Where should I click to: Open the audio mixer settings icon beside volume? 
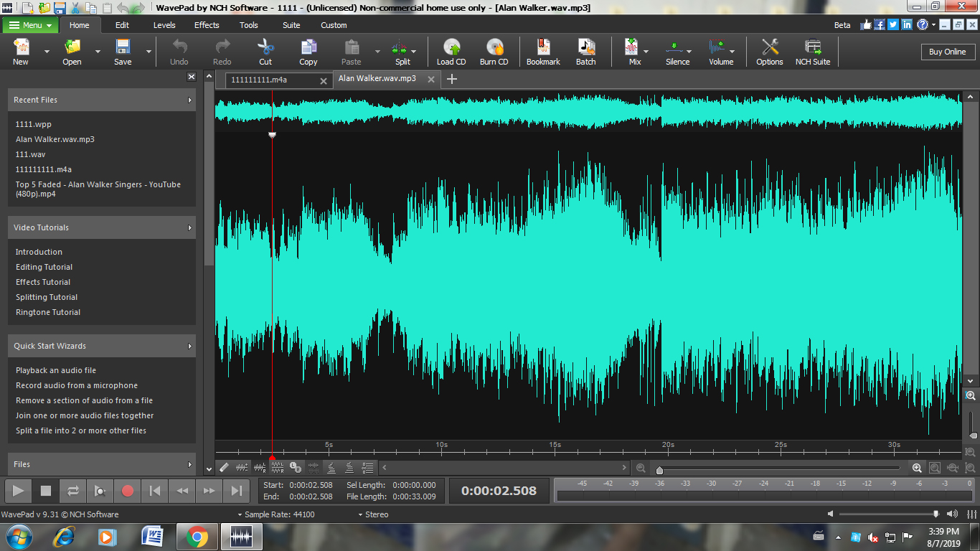(x=972, y=514)
